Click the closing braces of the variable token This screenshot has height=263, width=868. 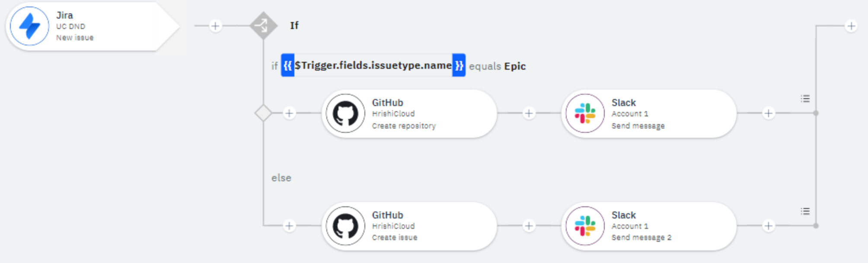pyautogui.click(x=459, y=66)
